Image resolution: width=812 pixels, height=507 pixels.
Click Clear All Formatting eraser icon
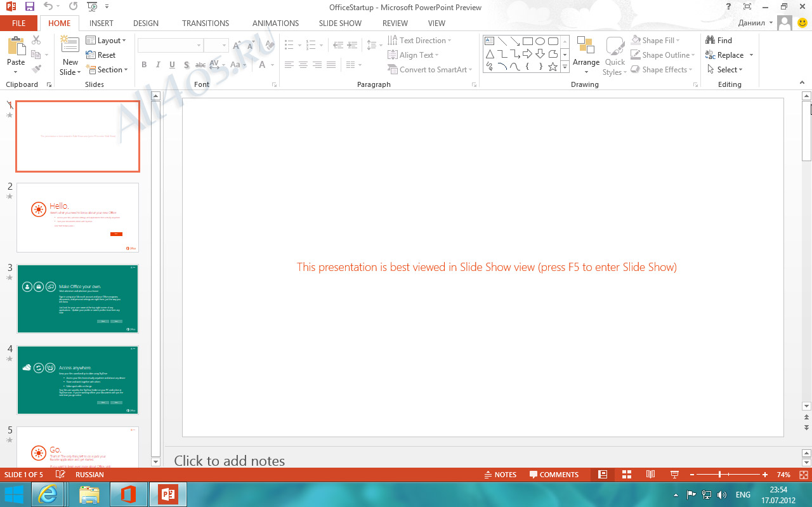point(270,46)
